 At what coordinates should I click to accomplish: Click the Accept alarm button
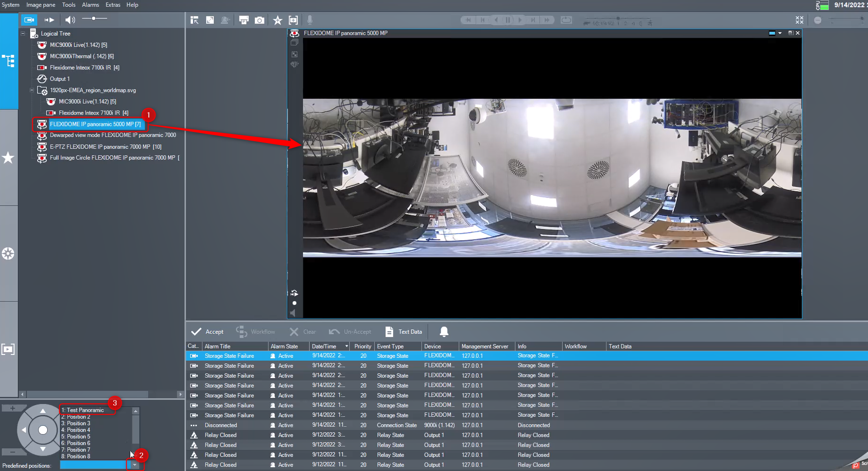208,332
